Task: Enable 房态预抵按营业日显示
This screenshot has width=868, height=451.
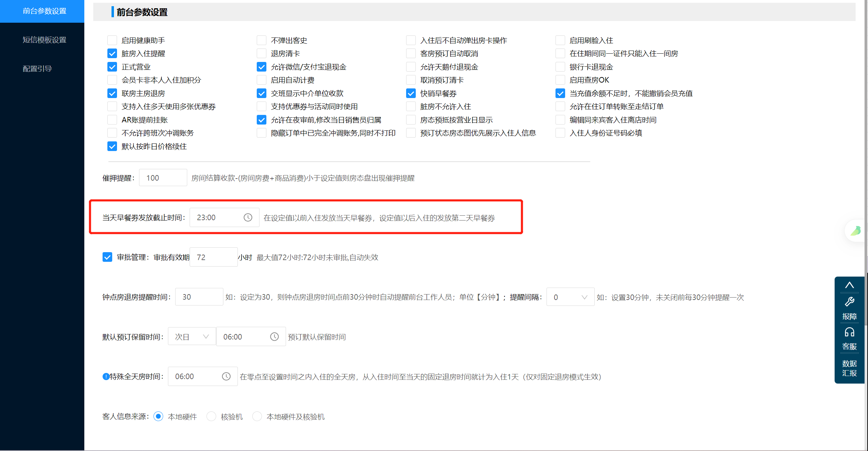Action: click(411, 120)
